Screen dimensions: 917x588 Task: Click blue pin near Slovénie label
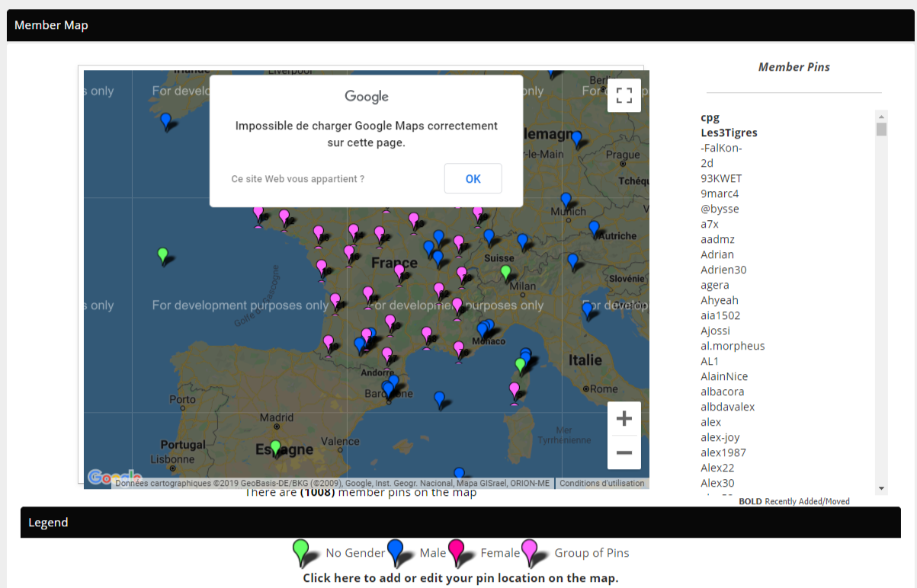pos(572,262)
